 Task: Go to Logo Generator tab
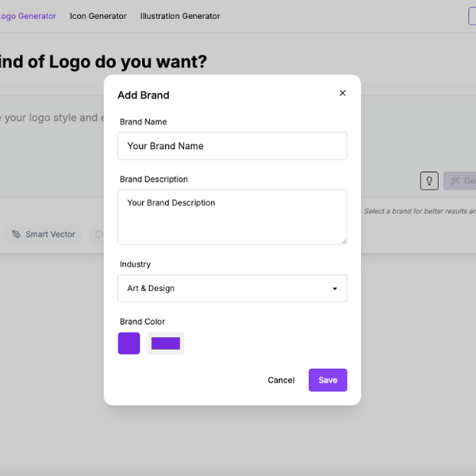point(28,16)
